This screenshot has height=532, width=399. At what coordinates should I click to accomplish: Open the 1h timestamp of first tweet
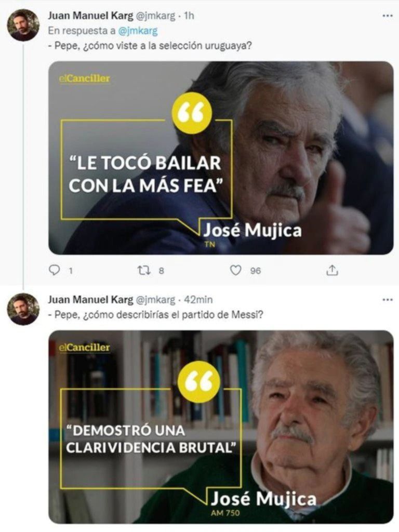pyautogui.click(x=189, y=16)
